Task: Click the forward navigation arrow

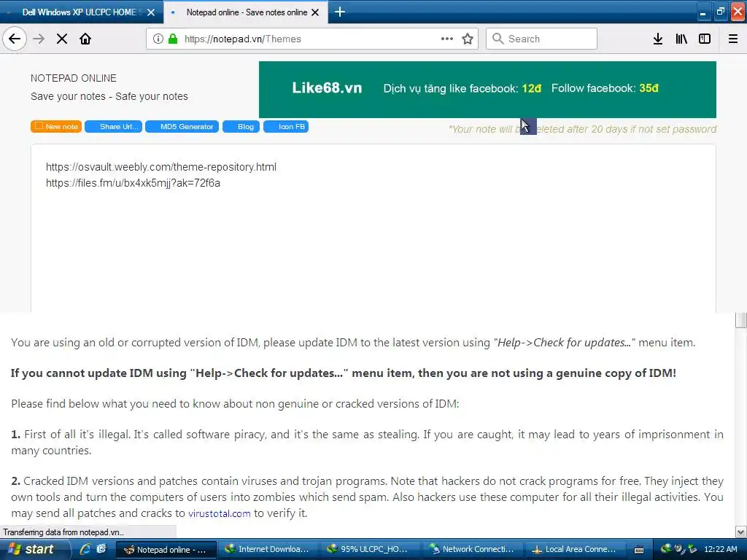Action: 39,39
